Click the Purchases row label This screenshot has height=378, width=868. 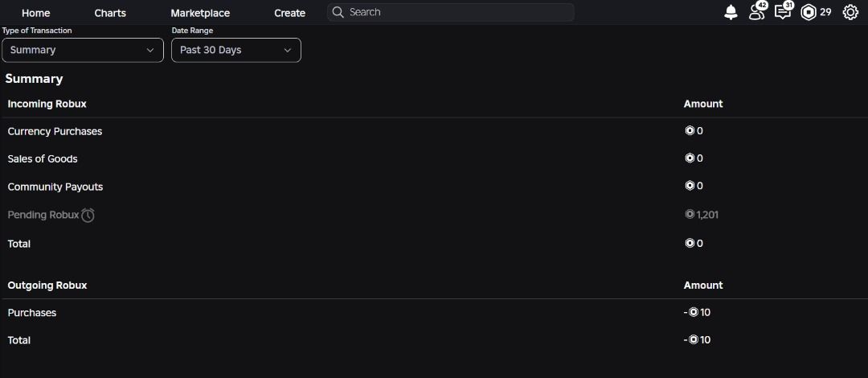pyautogui.click(x=32, y=313)
